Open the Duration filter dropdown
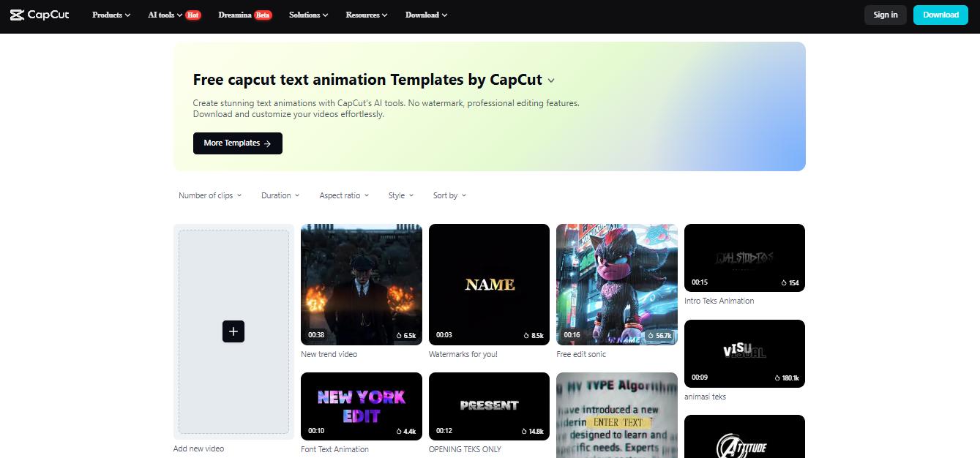 280,195
